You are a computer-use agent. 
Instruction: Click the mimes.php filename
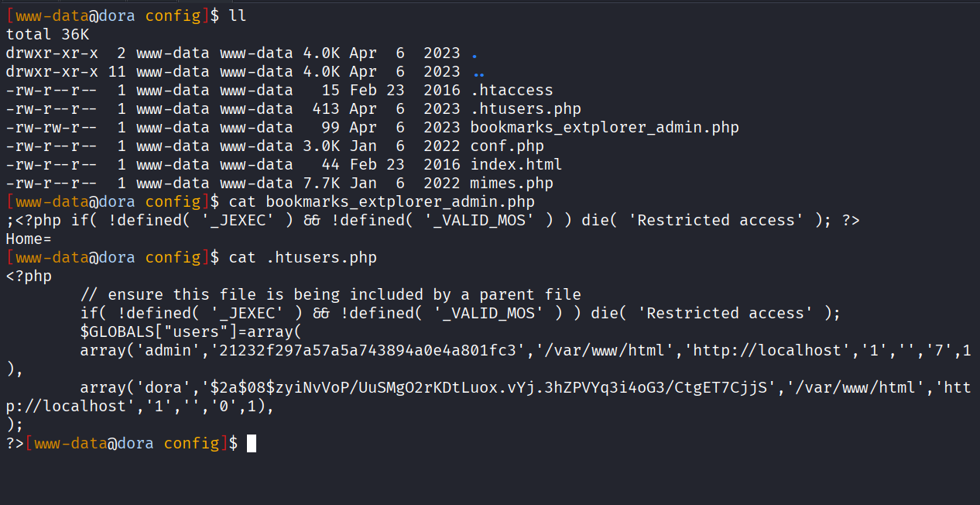tap(511, 184)
